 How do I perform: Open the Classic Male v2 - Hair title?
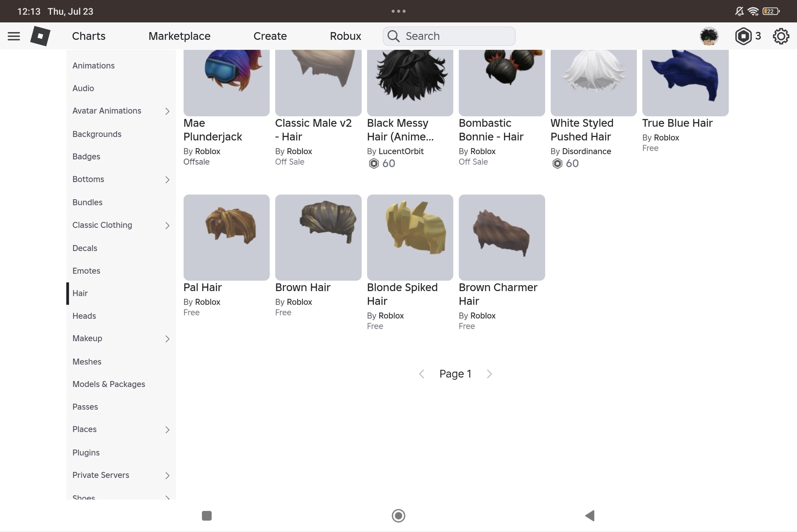(x=314, y=130)
